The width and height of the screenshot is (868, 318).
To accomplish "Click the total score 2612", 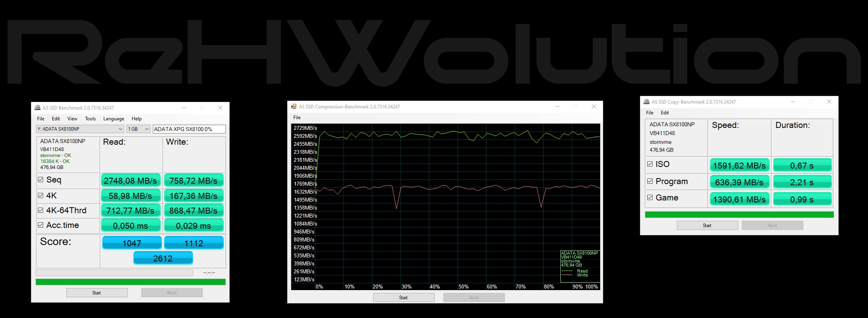I will pos(163,258).
